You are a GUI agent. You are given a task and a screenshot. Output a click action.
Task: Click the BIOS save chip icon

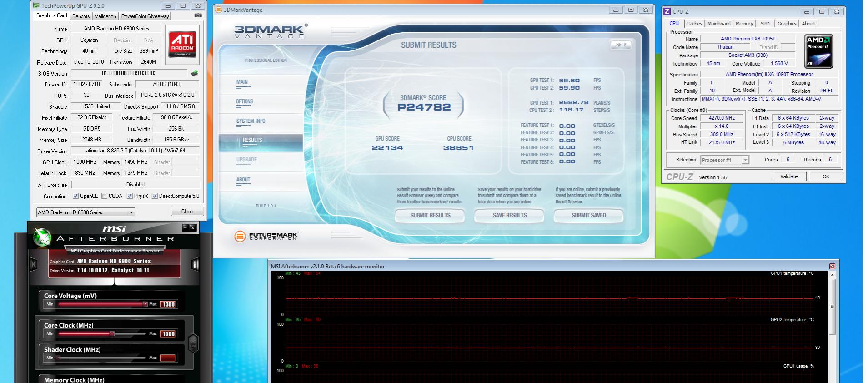[195, 73]
